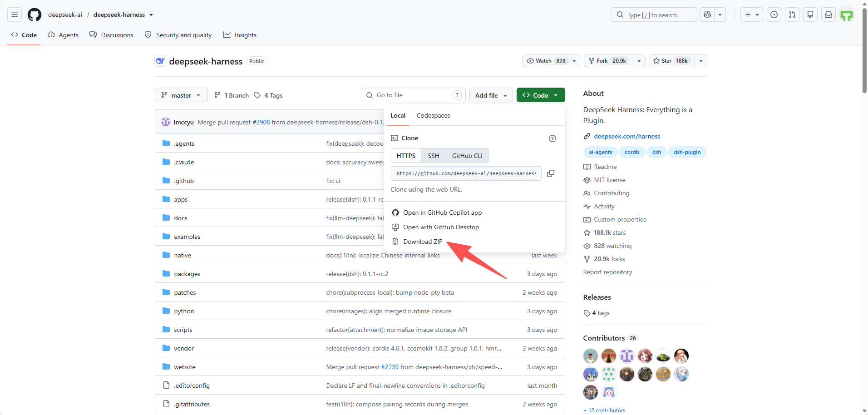This screenshot has height=415, width=868.
Task: Expand the Fork options dropdown arrow
Action: [639, 61]
